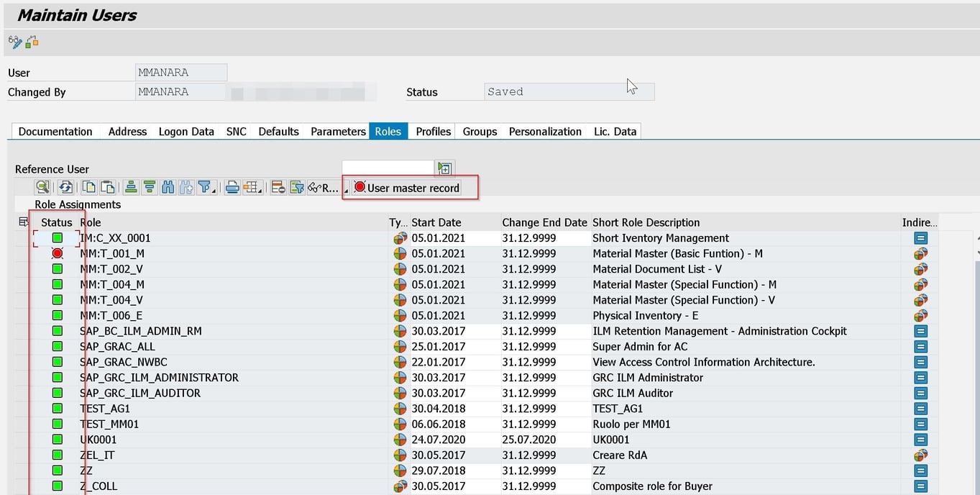Open the Reference User value help
The image size is (980, 495).
(x=444, y=168)
